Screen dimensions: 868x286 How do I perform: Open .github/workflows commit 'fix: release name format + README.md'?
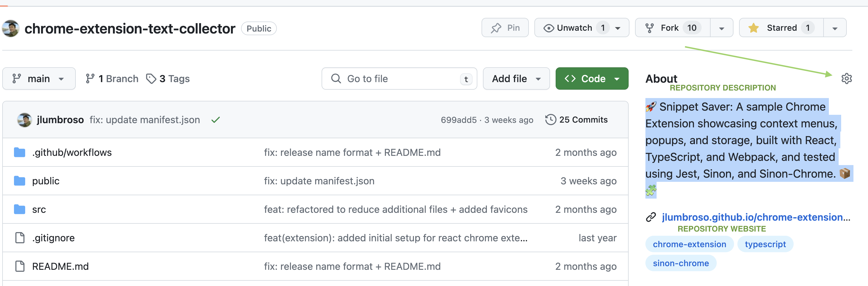[352, 152]
